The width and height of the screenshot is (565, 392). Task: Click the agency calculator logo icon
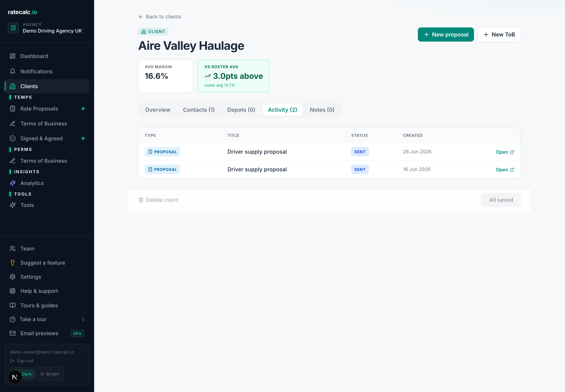click(x=13, y=28)
